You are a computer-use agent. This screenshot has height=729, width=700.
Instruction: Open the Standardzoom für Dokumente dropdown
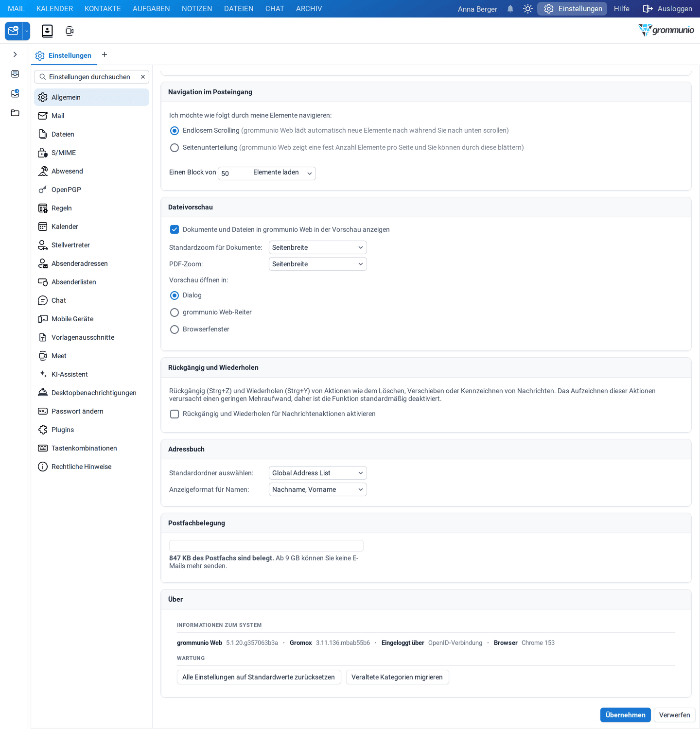coord(318,247)
